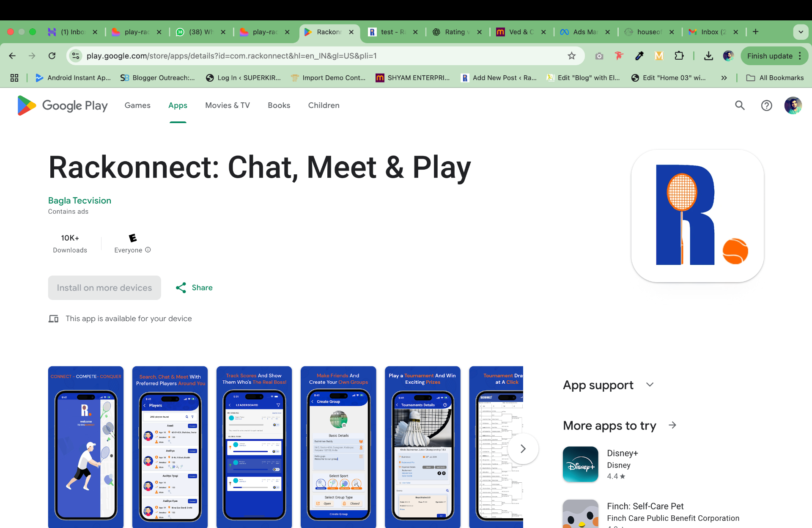Open the Bagla Tecvision developer link
812x528 pixels.
coord(80,201)
